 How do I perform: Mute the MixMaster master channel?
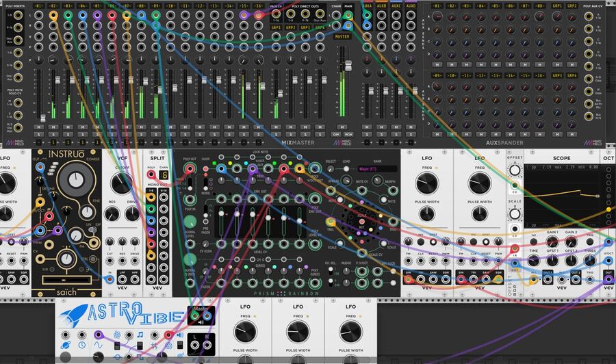point(342,127)
